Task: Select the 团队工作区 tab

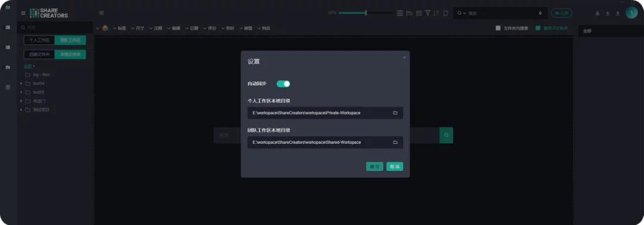Action: coord(70,41)
